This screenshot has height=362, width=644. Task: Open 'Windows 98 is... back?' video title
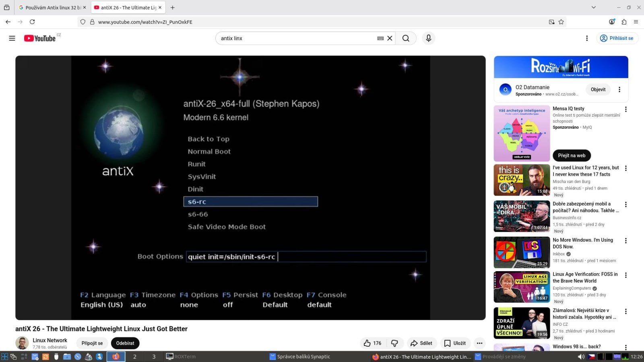576,347
